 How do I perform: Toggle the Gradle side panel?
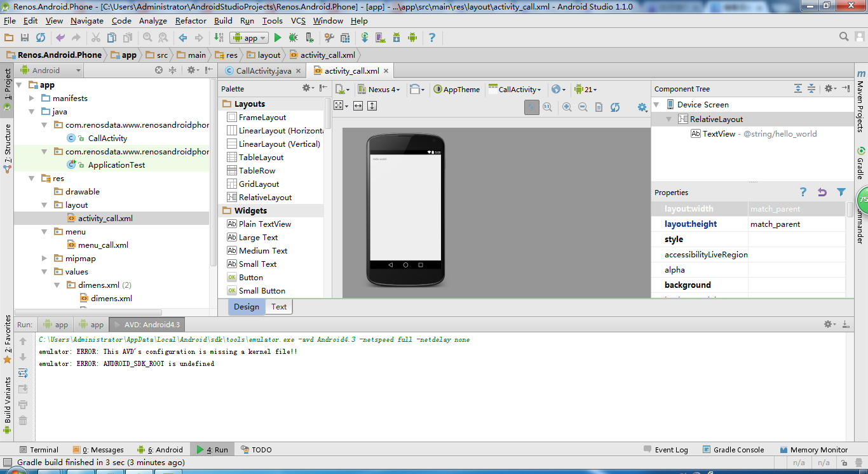click(x=861, y=163)
